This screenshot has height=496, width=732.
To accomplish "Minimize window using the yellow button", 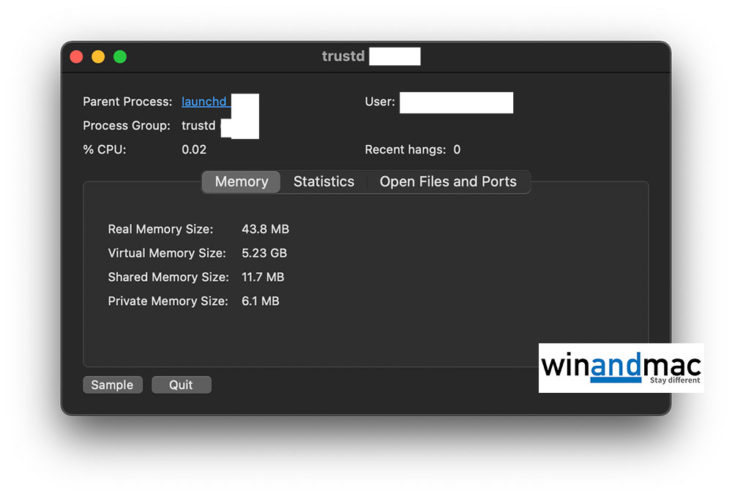I will [98, 57].
